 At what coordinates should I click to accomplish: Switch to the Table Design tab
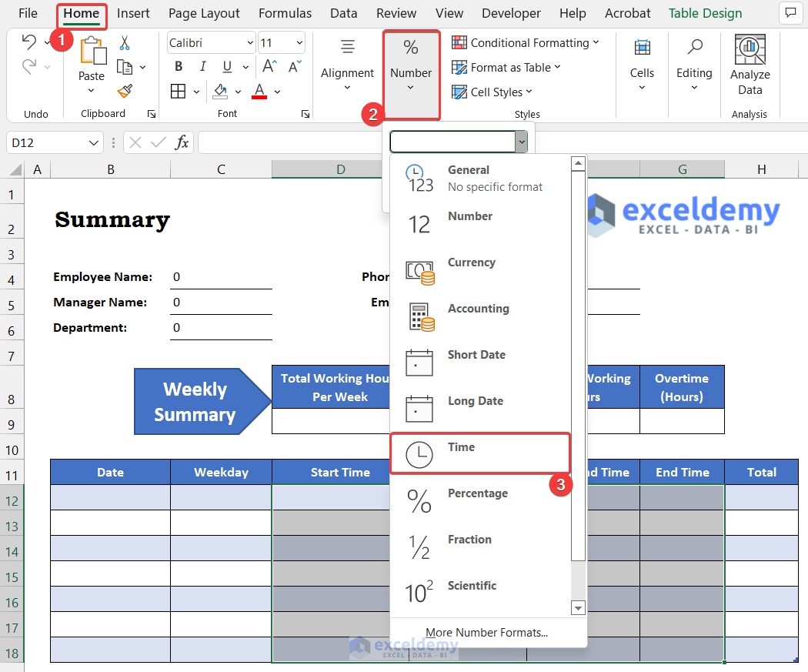(705, 13)
